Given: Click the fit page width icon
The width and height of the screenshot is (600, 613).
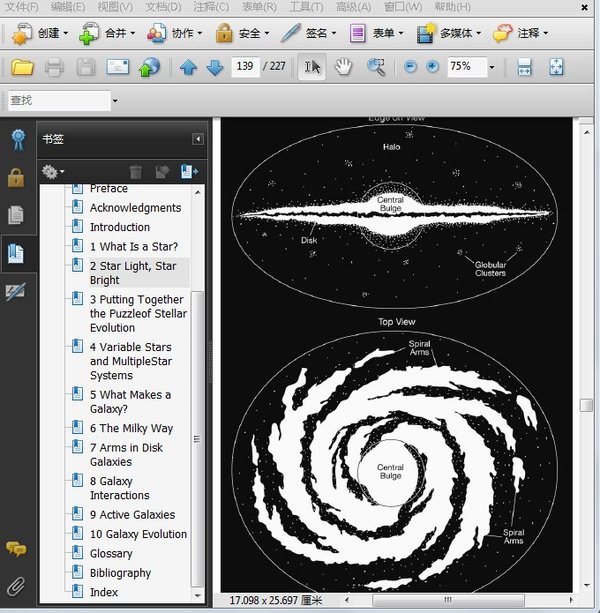Looking at the screenshot, I should coord(523,67).
